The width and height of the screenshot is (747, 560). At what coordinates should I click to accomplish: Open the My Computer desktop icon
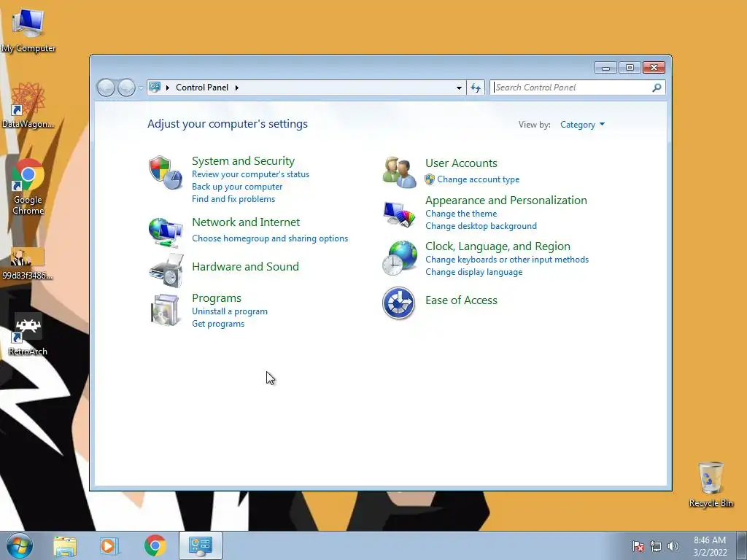point(28,31)
